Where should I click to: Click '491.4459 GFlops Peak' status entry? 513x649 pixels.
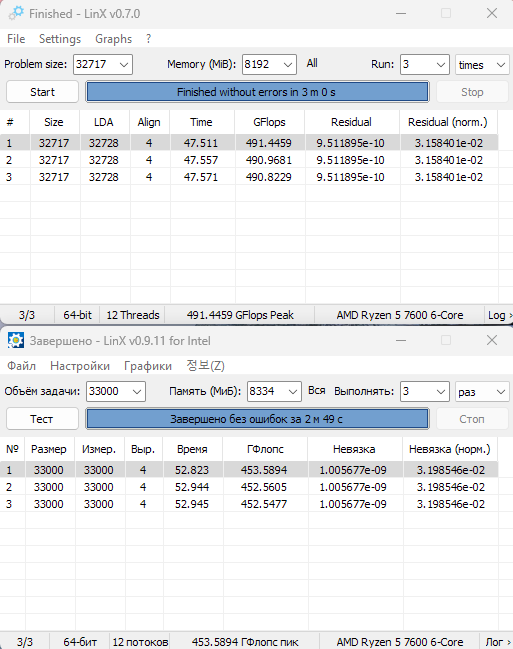(x=240, y=315)
